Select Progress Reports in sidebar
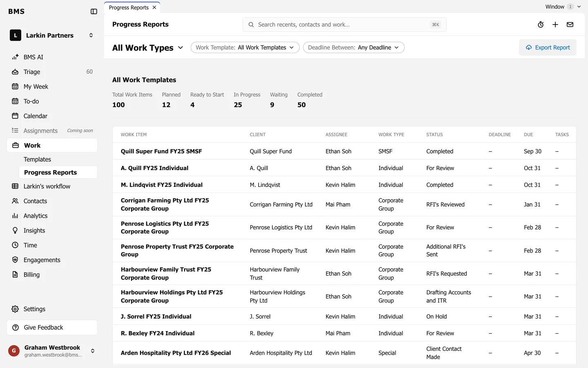Viewport: 588px width, 368px height. point(58,173)
